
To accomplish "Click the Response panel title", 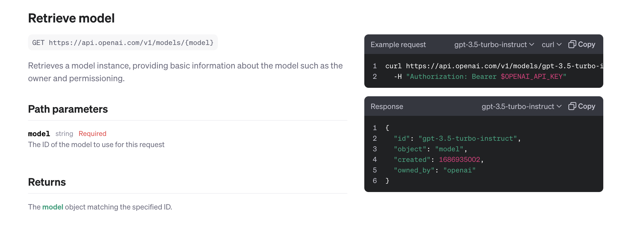I will coord(387,106).
